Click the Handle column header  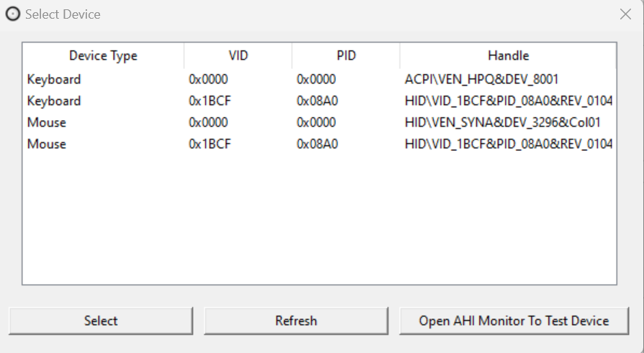point(508,55)
